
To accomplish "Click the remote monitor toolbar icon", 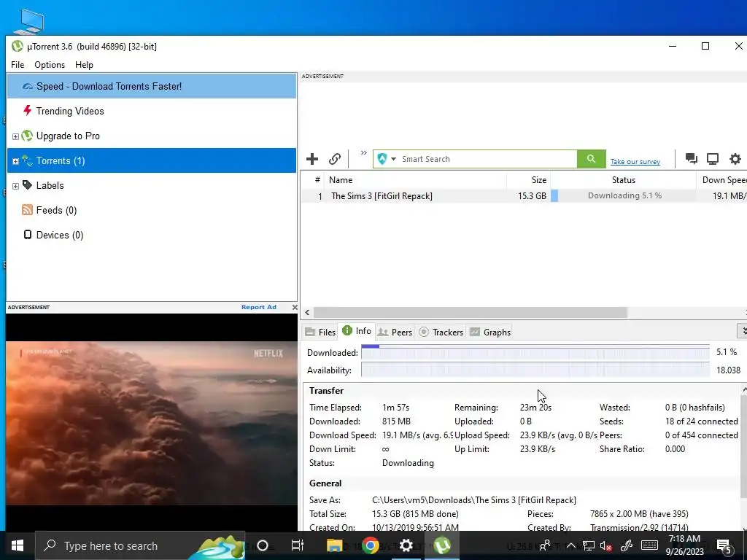I will pyautogui.click(x=713, y=158).
